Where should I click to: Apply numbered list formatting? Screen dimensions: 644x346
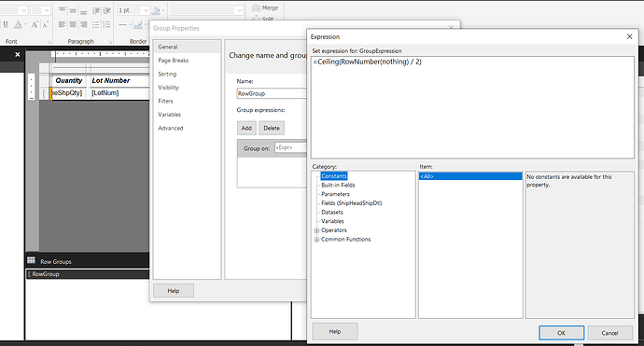click(x=106, y=24)
